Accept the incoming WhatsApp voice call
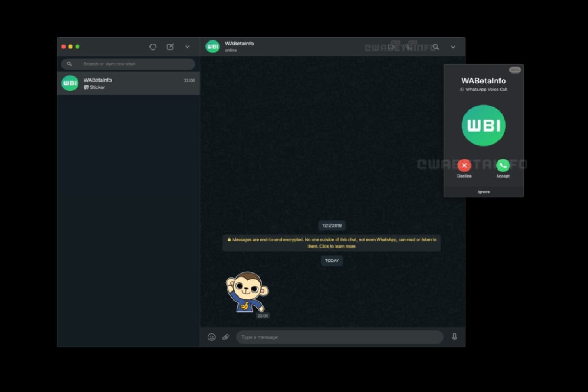Viewport: 588px width, 392px height. point(503,166)
